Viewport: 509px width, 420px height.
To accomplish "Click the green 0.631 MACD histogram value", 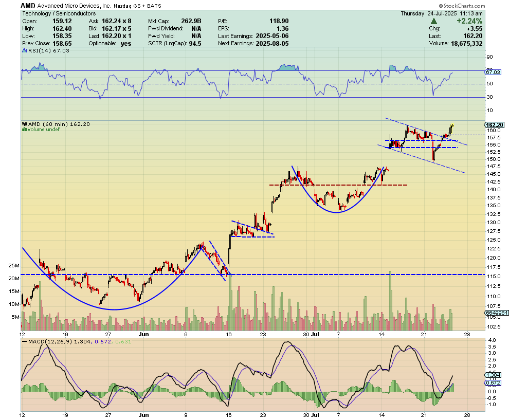I will pos(123,341).
